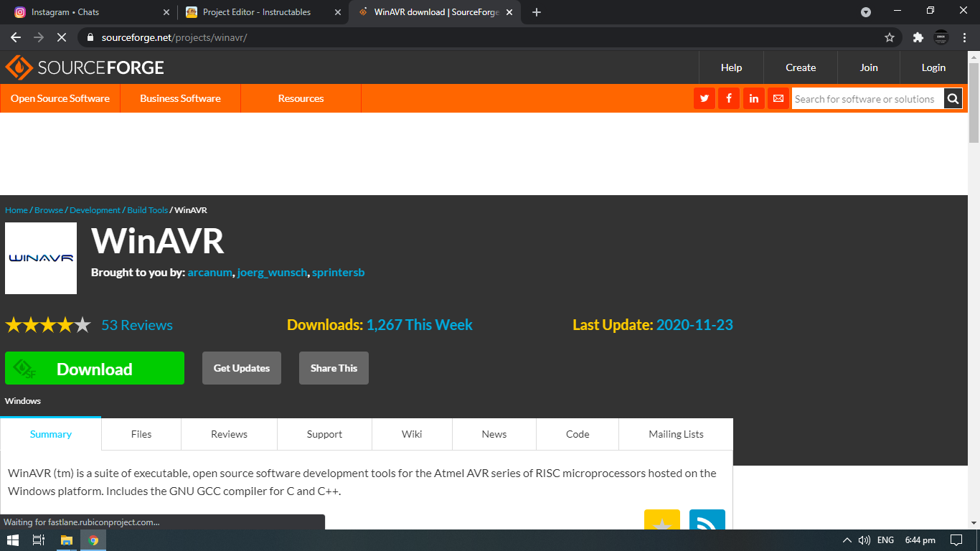Select the Summary tab
Image resolution: width=980 pixels, height=551 pixels.
coord(51,434)
